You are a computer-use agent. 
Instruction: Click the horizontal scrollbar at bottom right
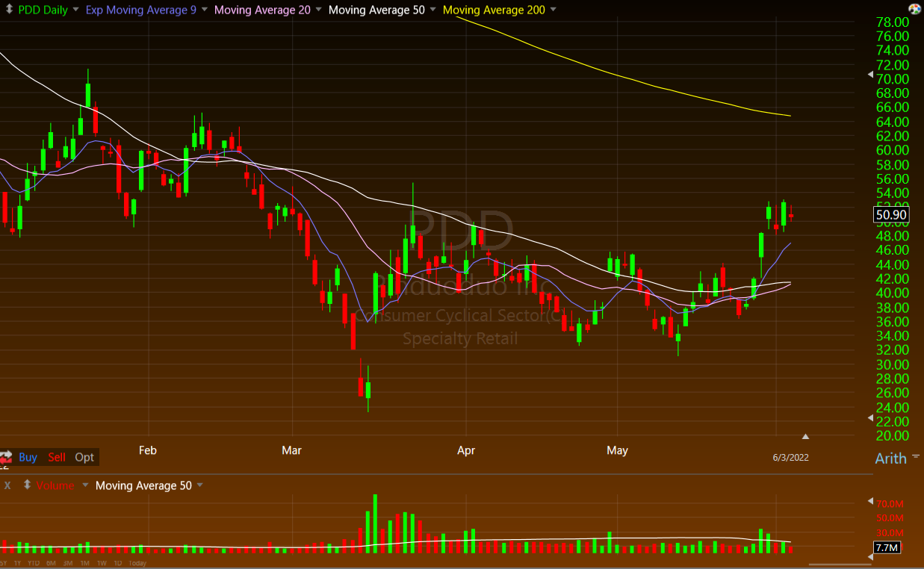point(839,564)
